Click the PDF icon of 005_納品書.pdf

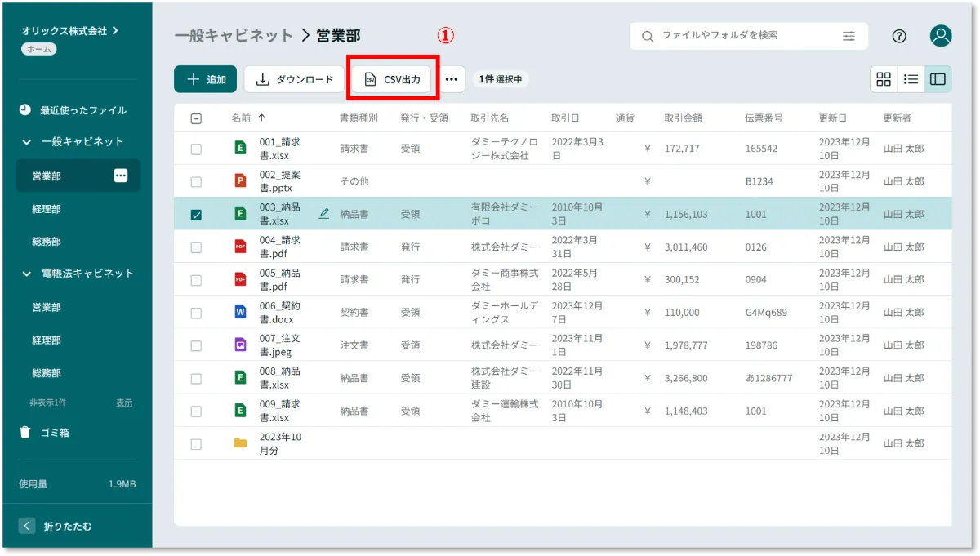[x=240, y=279]
